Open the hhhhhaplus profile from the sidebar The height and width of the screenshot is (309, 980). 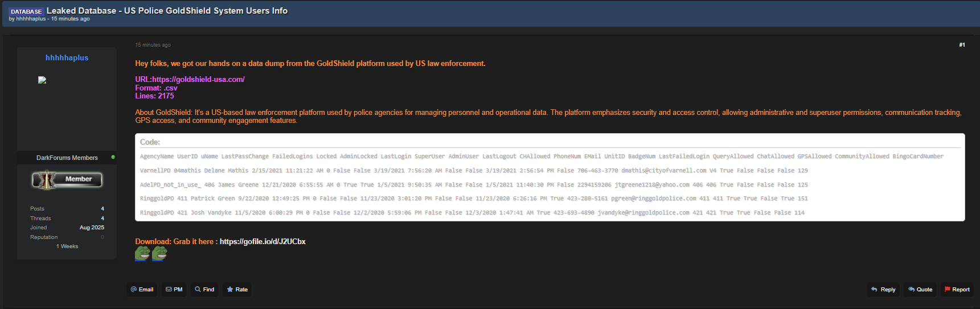click(x=67, y=58)
